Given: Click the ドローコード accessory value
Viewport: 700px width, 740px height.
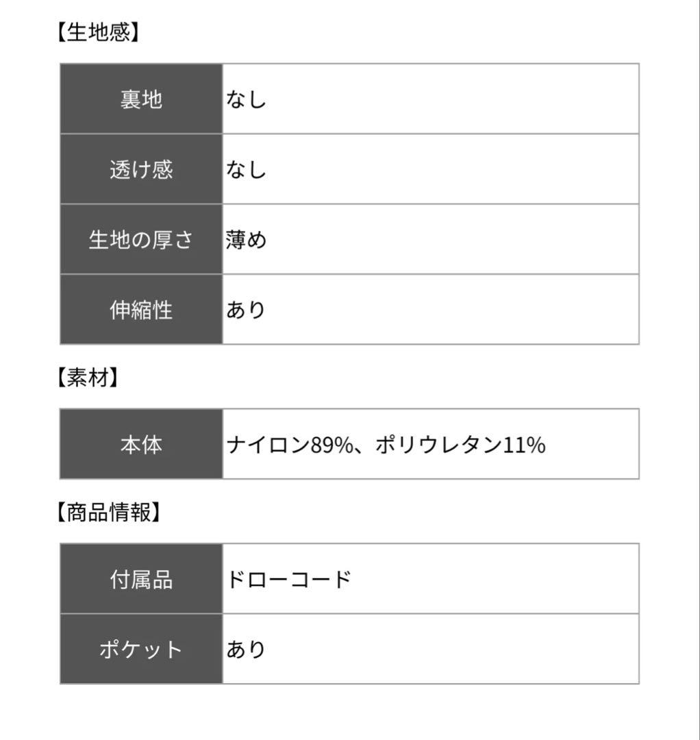Looking at the screenshot, I should [x=288, y=580].
